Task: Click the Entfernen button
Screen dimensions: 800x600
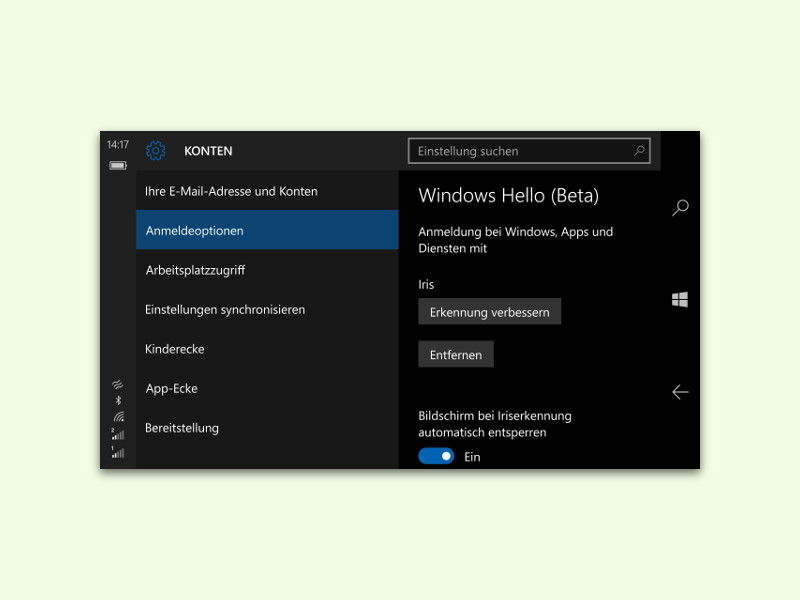Action: click(x=456, y=355)
